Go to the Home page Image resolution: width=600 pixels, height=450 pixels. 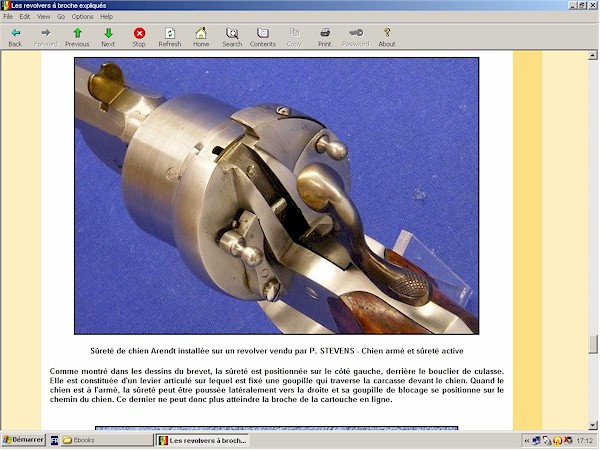201,37
